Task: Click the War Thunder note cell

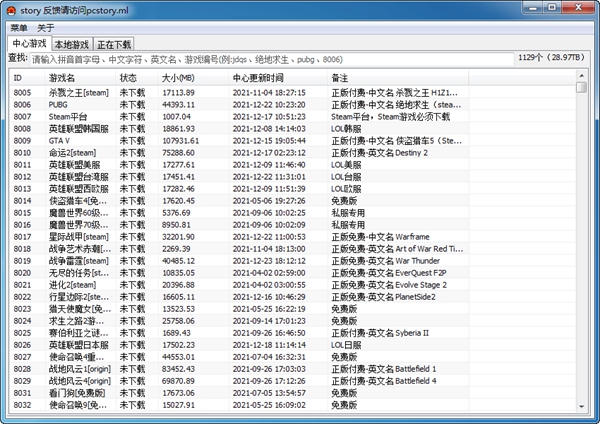Action: pos(385,261)
